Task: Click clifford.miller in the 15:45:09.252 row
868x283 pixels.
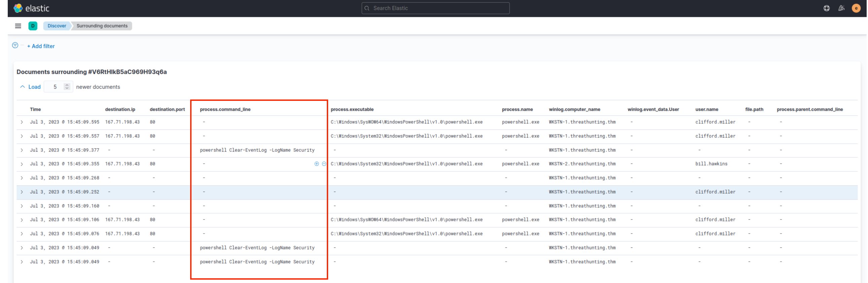Action: coord(715,192)
